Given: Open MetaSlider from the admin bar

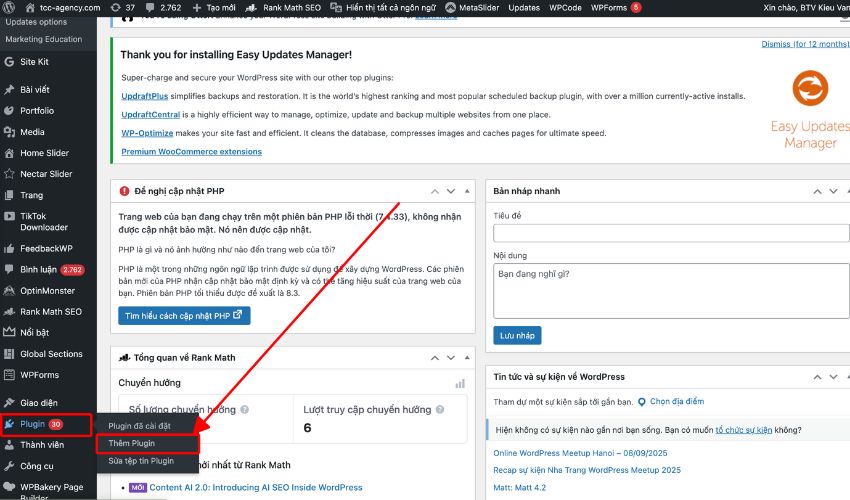Looking at the screenshot, I should tap(472, 8).
